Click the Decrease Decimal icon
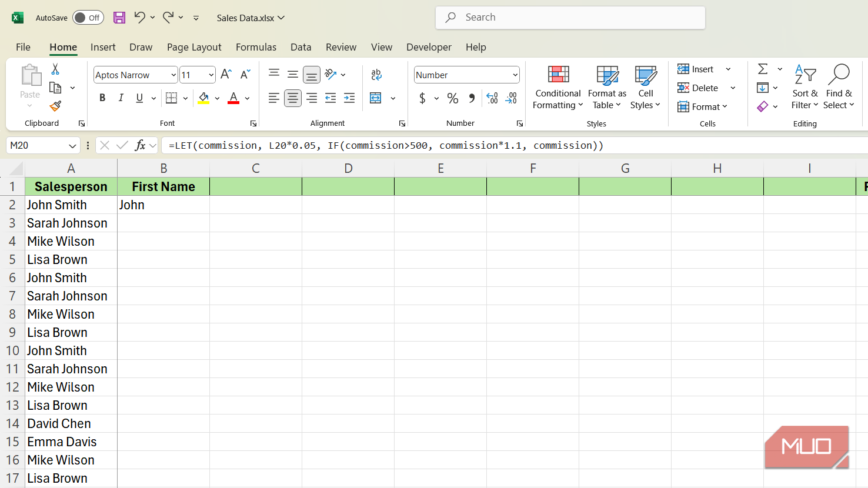868x488 pixels. point(512,98)
